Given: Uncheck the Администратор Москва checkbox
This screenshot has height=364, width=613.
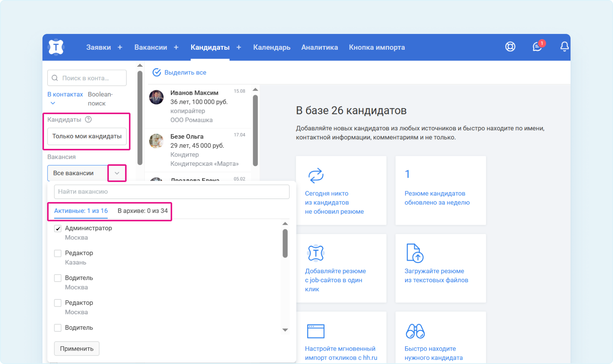Looking at the screenshot, I should (x=58, y=229).
